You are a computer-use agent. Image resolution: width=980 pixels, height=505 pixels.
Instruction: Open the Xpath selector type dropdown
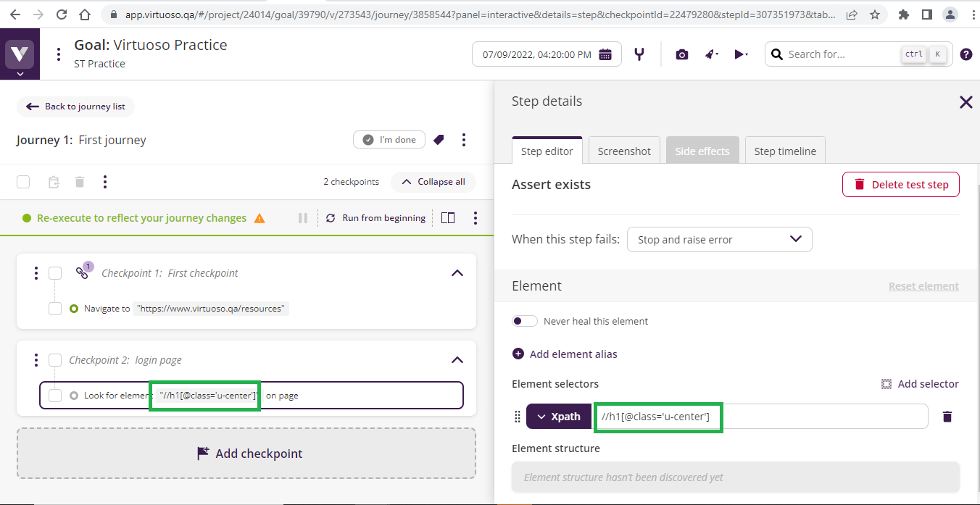(558, 417)
